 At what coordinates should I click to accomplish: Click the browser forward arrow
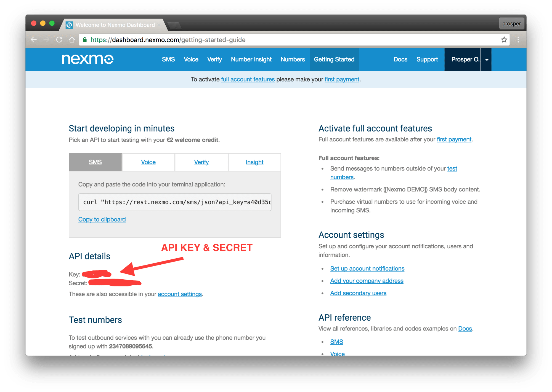click(46, 40)
